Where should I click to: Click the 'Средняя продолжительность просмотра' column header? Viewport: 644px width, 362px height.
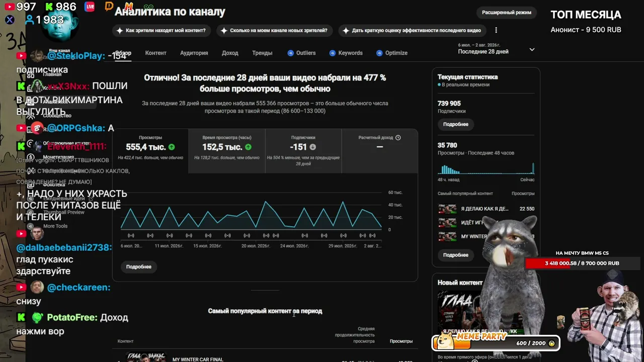pos(355,335)
